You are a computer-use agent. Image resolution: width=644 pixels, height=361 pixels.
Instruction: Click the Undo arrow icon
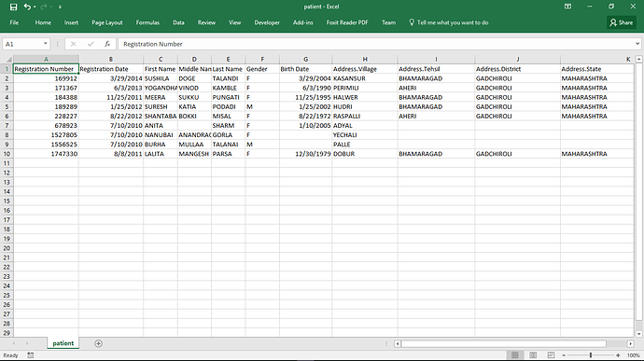(27, 7)
